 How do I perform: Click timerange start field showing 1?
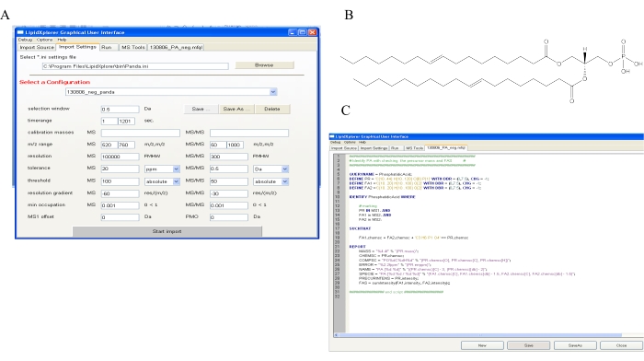[109, 122]
